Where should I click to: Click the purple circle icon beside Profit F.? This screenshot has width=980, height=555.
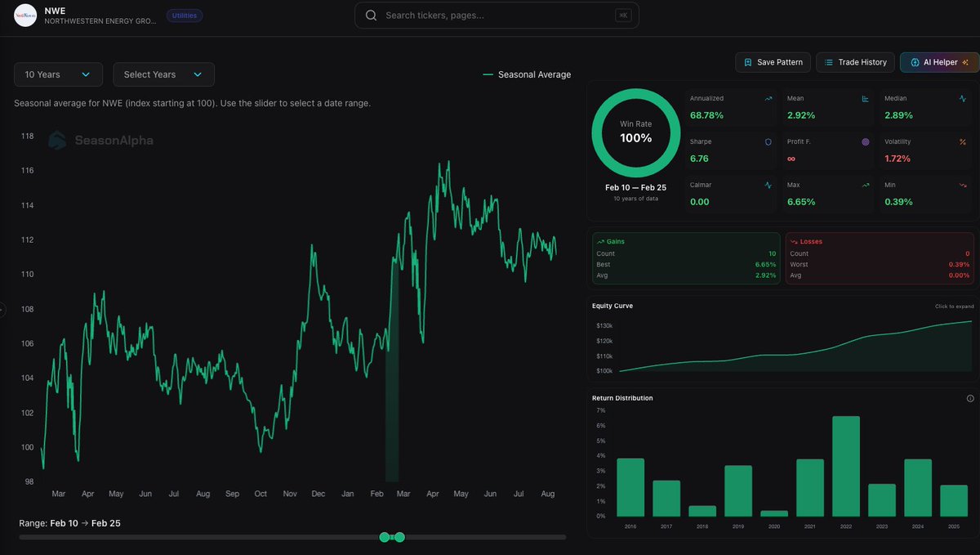pyautogui.click(x=865, y=141)
